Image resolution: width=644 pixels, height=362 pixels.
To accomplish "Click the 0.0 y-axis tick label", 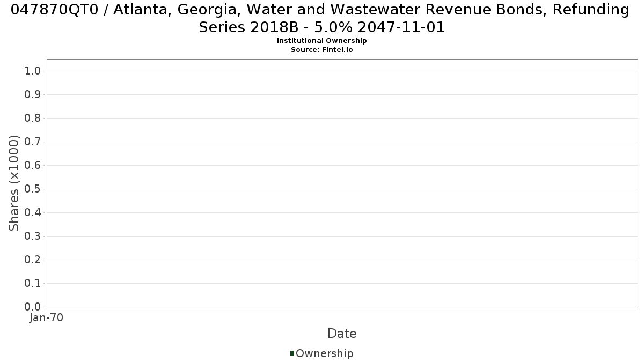I will point(33,307).
